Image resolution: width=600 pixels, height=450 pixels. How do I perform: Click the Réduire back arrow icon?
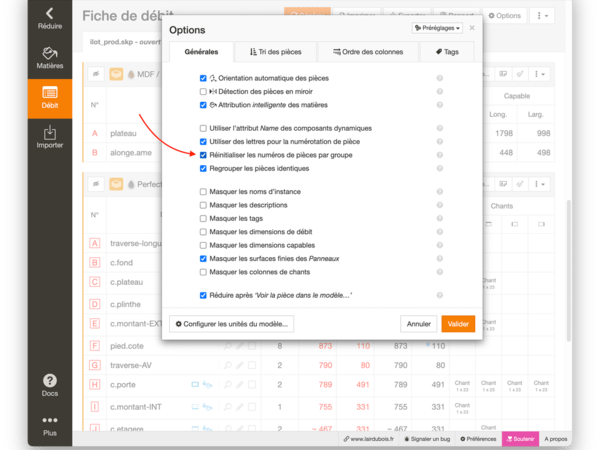click(x=49, y=14)
